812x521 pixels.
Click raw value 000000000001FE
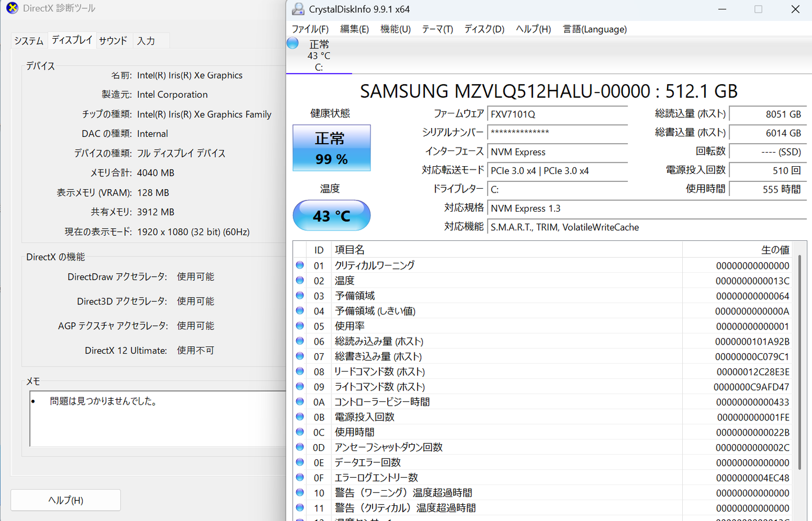click(x=753, y=417)
